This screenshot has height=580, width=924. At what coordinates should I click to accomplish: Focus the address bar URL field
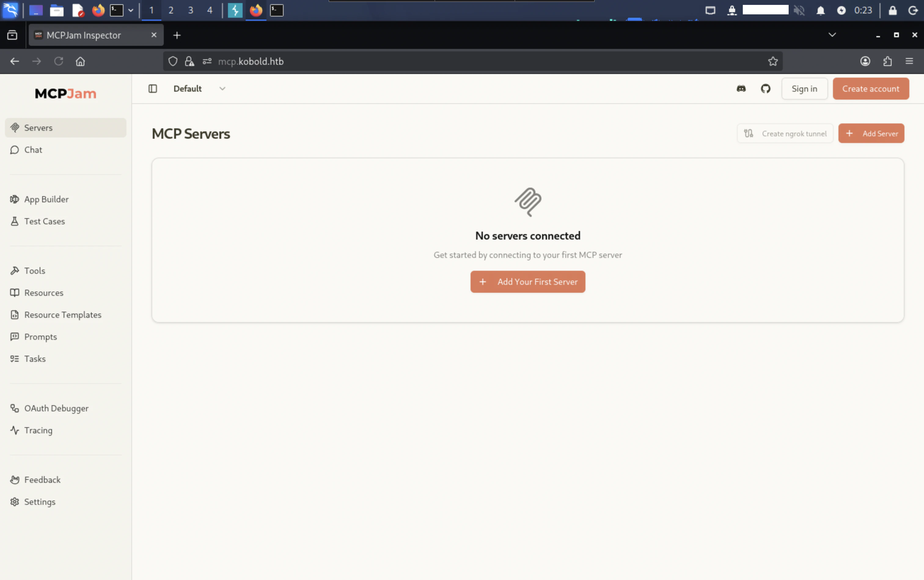473,61
